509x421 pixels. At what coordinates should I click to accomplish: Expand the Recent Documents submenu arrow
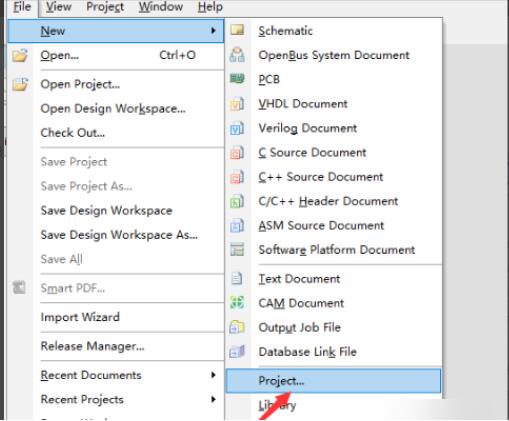tap(213, 375)
